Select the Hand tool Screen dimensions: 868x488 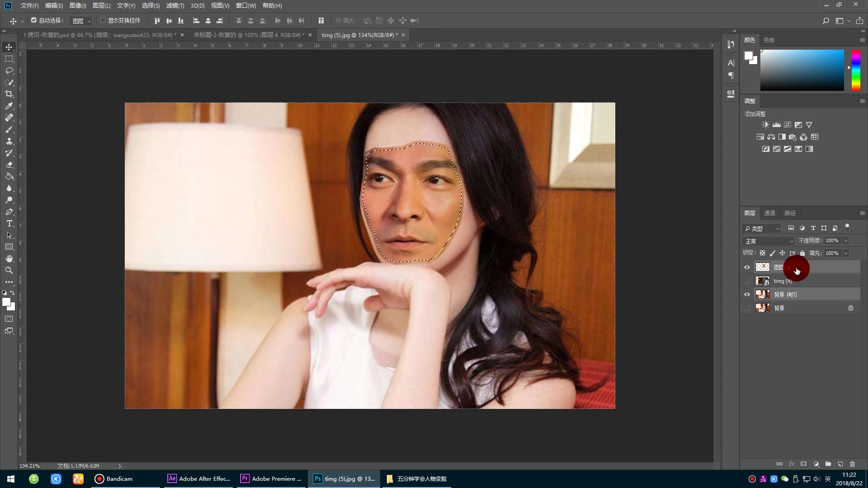click(9, 258)
